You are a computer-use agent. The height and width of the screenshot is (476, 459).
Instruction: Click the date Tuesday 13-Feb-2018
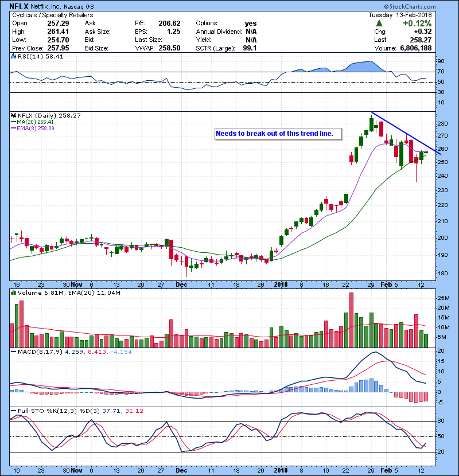pyautogui.click(x=400, y=15)
